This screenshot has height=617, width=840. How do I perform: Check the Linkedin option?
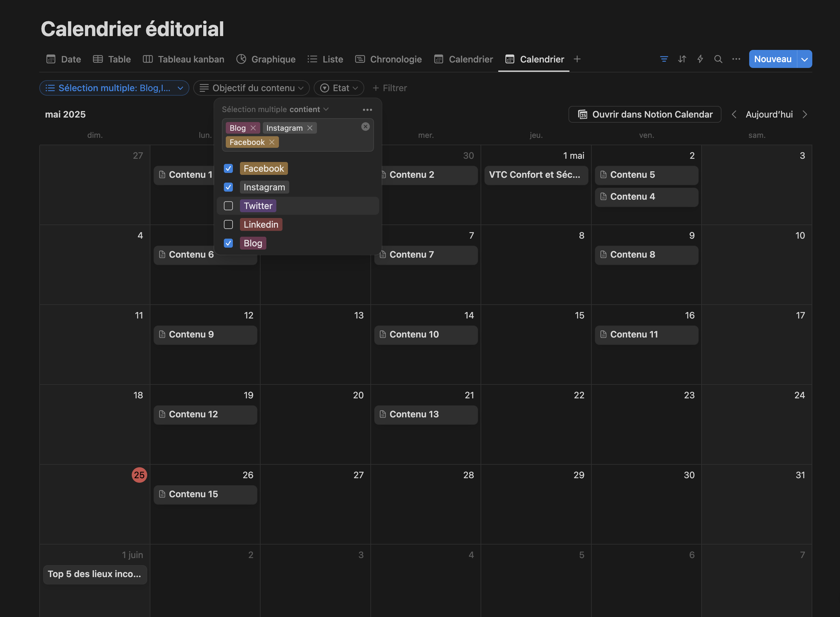pyautogui.click(x=228, y=224)
